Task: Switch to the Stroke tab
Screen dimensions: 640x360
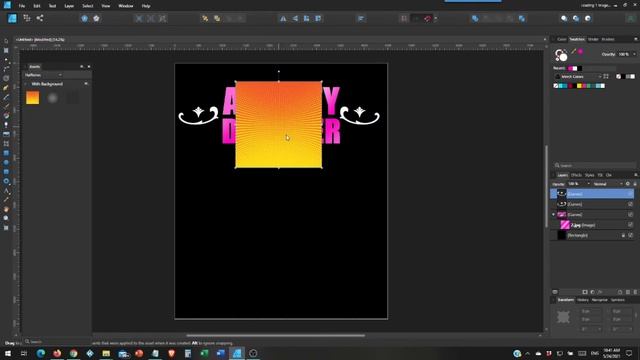Action: click(593, 39)
